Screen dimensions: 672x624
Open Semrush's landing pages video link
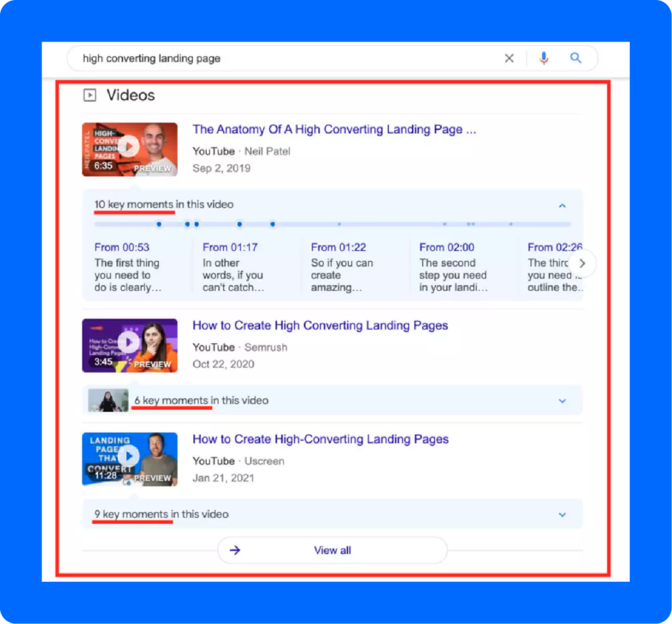tap(321, 325)
